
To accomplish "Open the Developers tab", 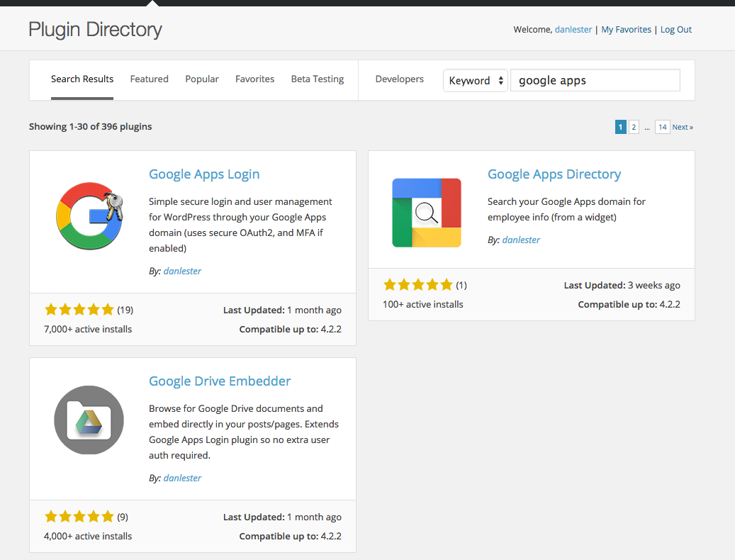I will coord(399,79).
